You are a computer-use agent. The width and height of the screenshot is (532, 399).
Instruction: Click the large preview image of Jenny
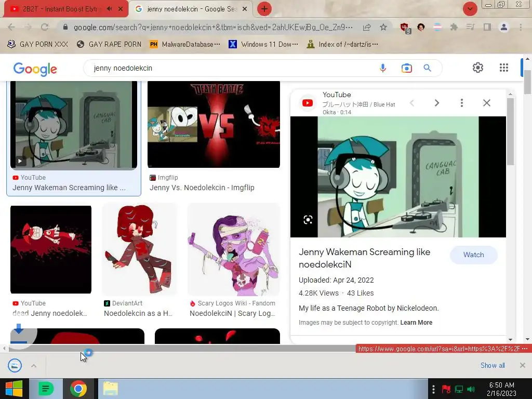point(398,177)
